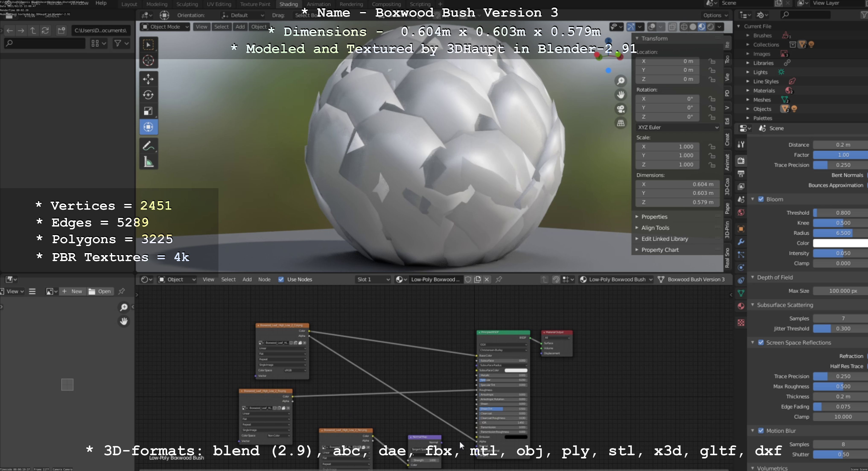Toggle the Bloom checkbox
Image resolution: width=868 pixels, height=471 pixels.
click(761, 199)
